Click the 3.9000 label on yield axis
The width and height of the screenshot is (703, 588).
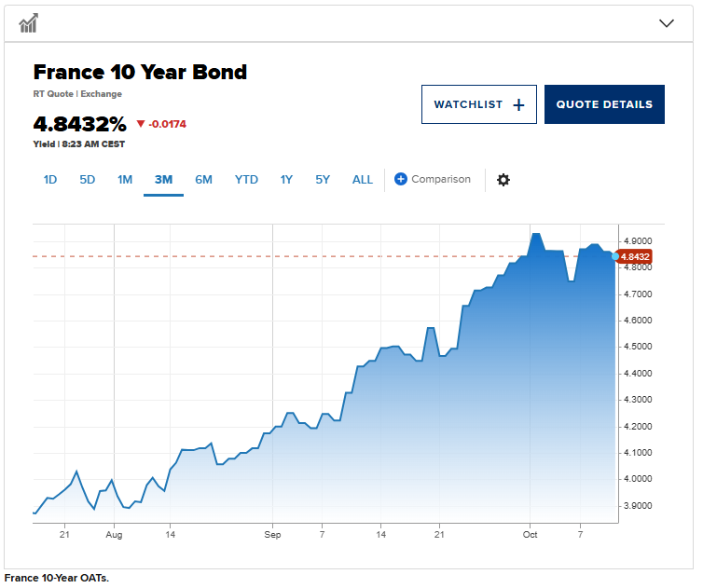click(638, 506)
